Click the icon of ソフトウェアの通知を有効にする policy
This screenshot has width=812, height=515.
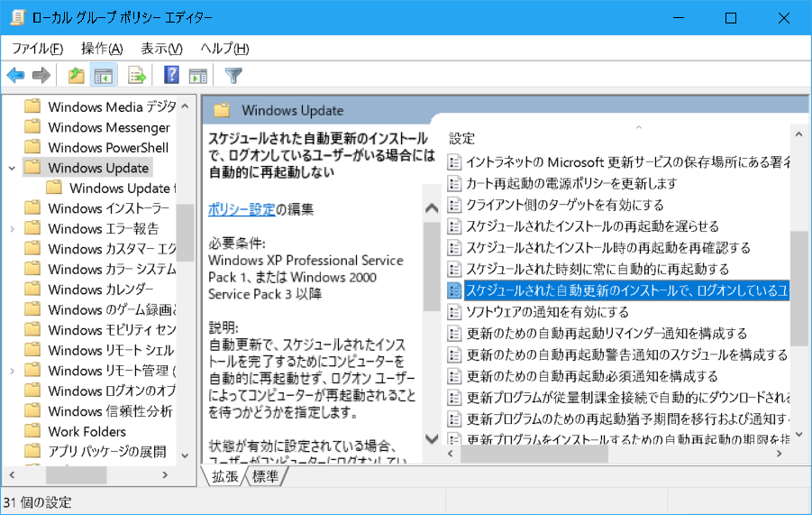(x=454, y=312)
